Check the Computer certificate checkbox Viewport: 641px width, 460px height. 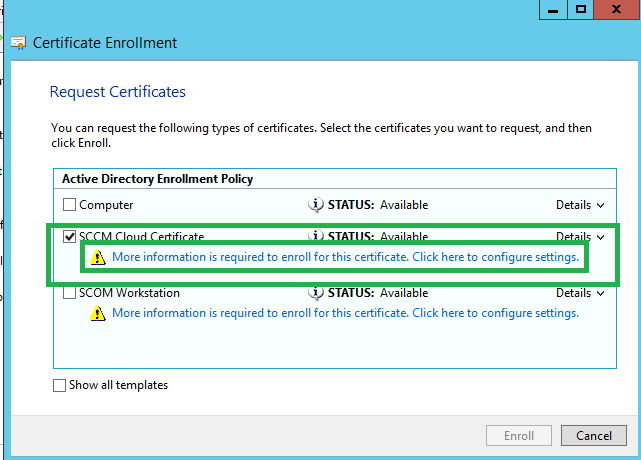[x=69, y=204]
